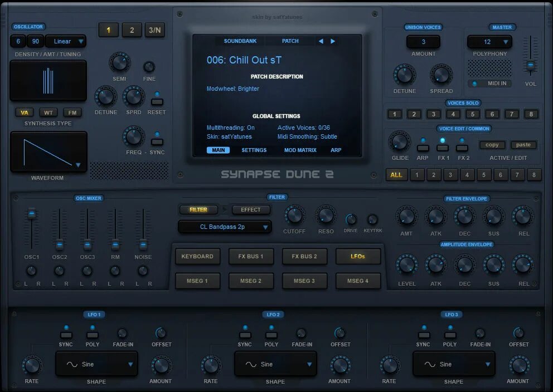Open the Sine shape selector for LFO 3
This screenshot has width=553, height=392.
point(453,364)
